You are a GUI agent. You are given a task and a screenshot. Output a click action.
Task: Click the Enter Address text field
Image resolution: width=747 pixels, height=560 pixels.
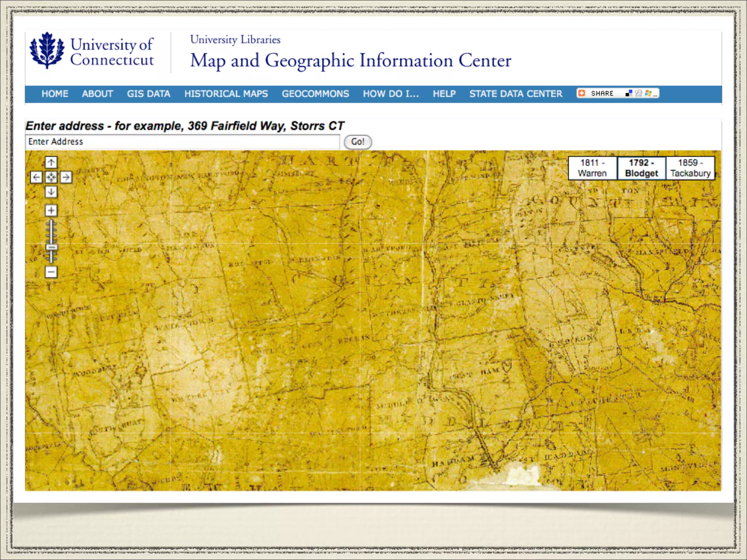pos(182,142)
